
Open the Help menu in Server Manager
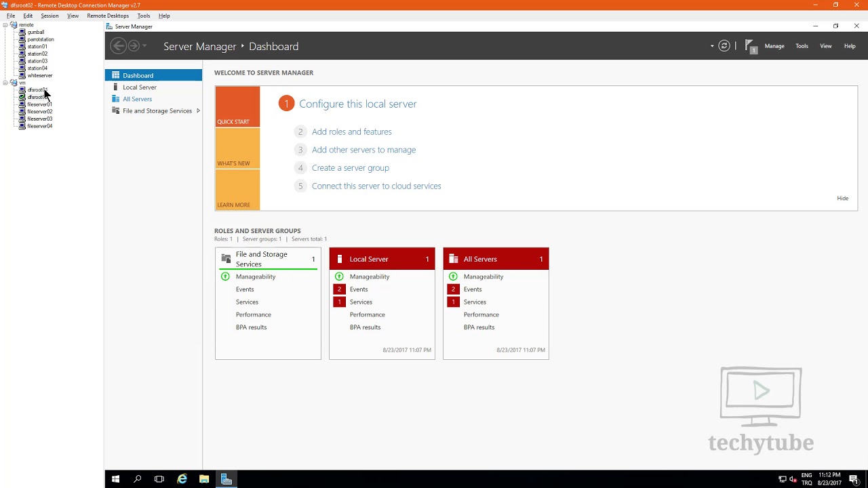[x=850, y=46]
